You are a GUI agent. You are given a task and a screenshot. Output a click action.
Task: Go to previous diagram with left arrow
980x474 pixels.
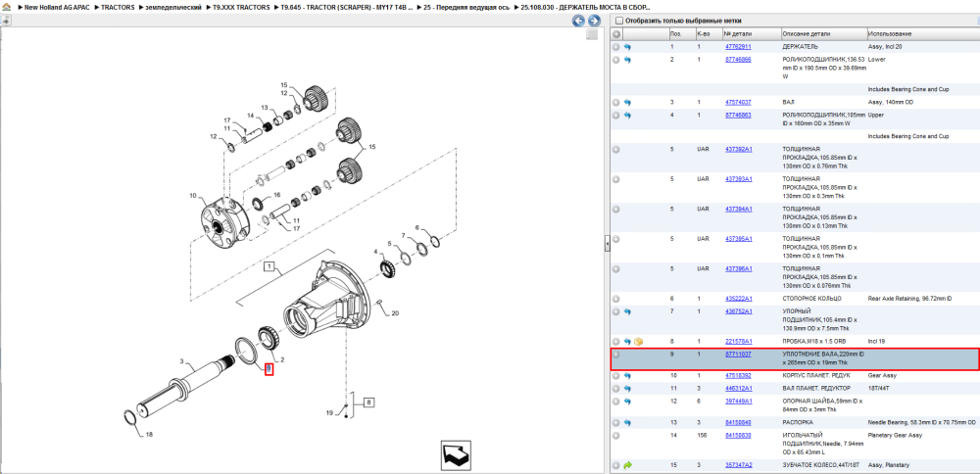point(579,21)
